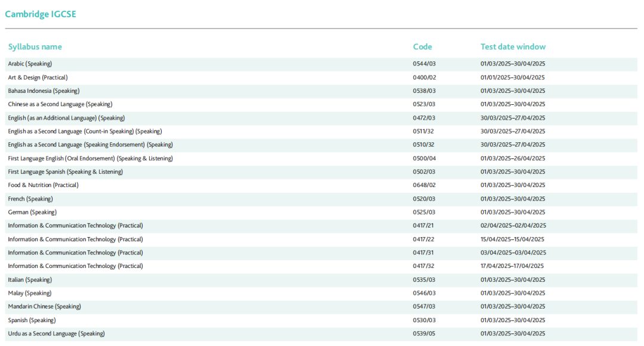Click date 17/04/2025–17/04/2025
Screen dimensions: 644x346
point(512,266)
